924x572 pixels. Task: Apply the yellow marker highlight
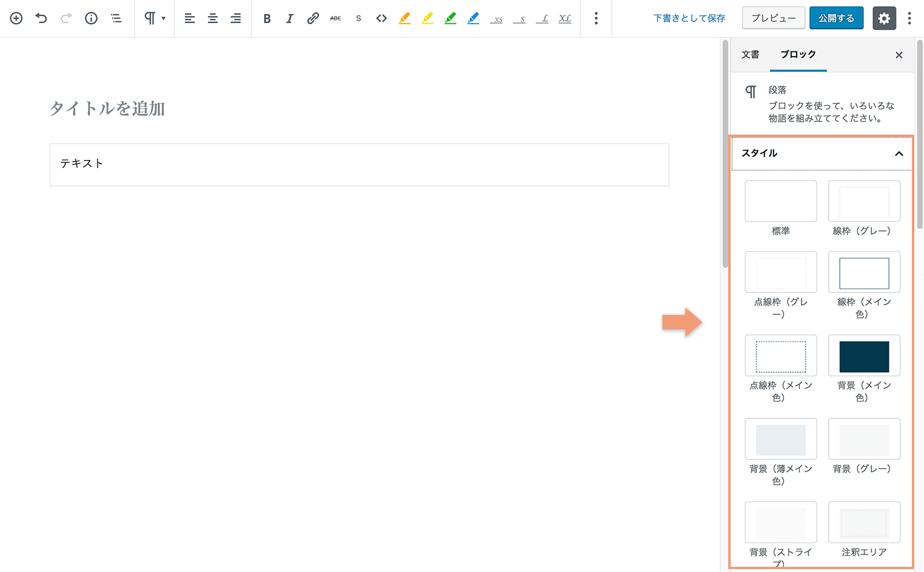tap(427, 18)
